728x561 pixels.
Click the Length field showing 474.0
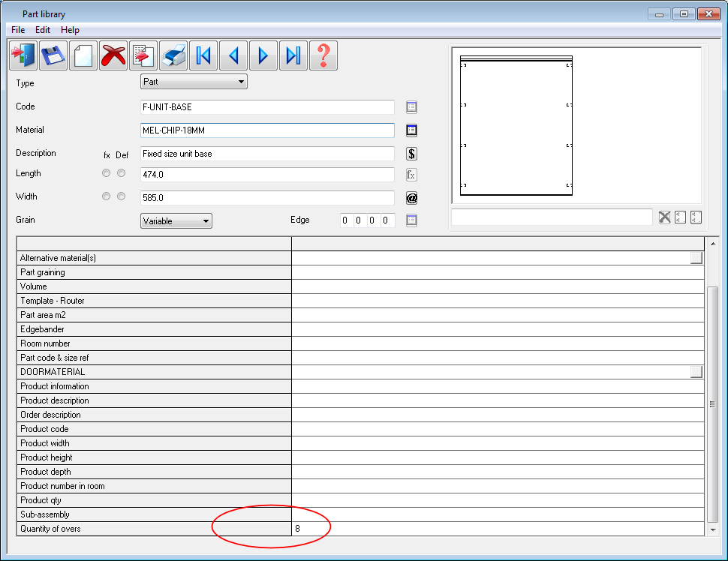pos(267,175)
